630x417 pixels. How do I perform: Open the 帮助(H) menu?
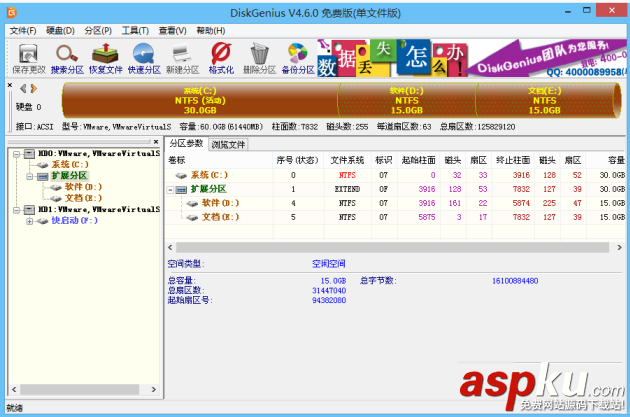[211, 31]
